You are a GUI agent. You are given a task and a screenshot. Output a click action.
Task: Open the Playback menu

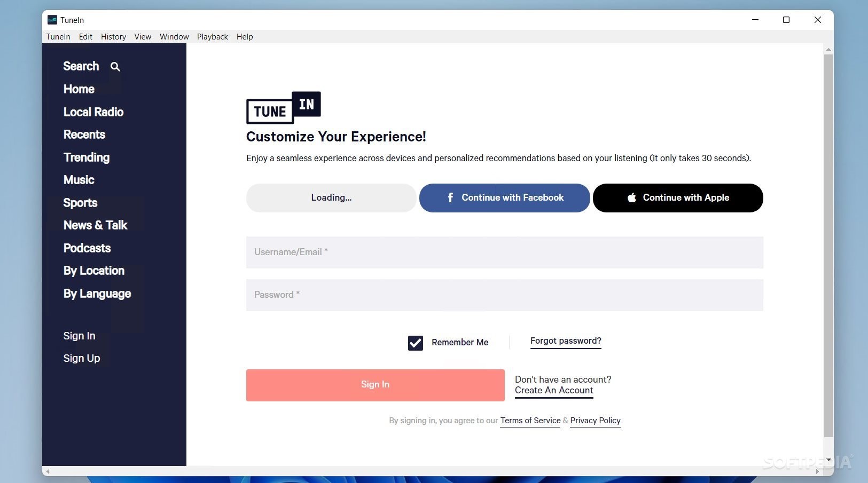click(x=213, y=37)
